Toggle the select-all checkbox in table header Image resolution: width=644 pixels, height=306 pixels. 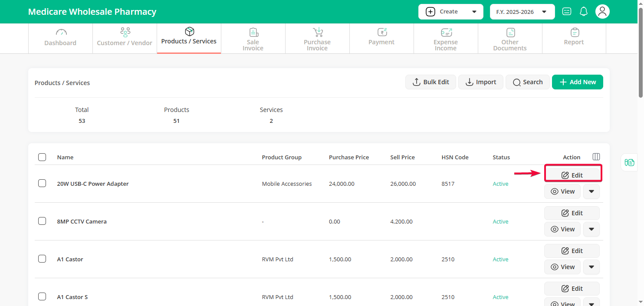(42, 157)
